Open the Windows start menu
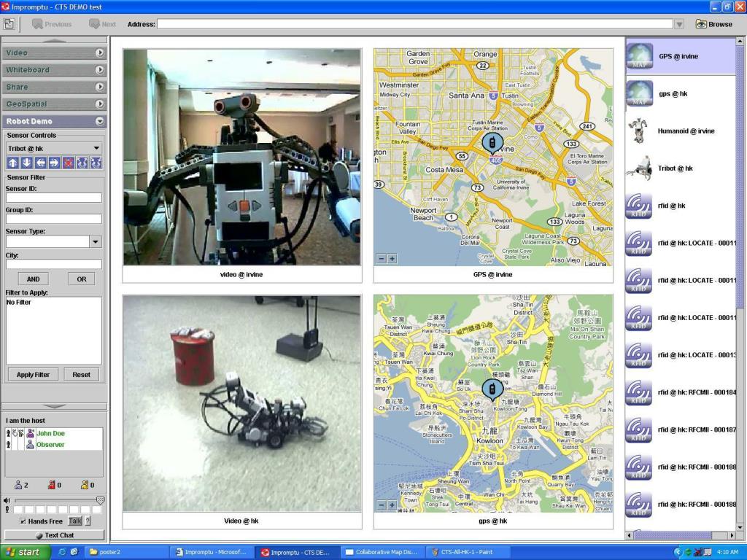 coord(25,552)
